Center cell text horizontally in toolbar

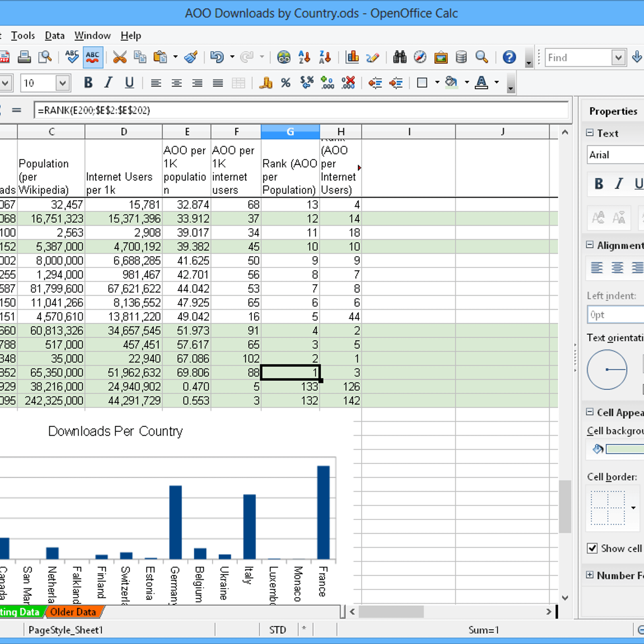tap(177, 83)
